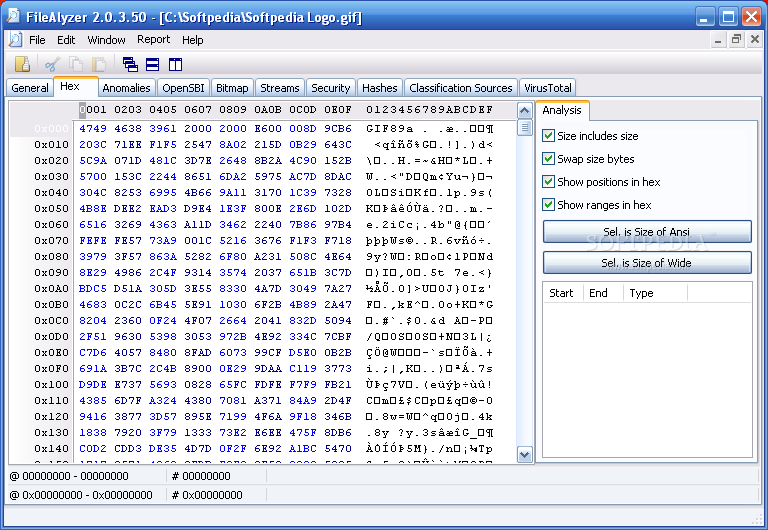The height and width of the screenshot is (530, 768).
Task: Click hex bytes D9DE in row 0x100
Action: (x=93, y=385)
